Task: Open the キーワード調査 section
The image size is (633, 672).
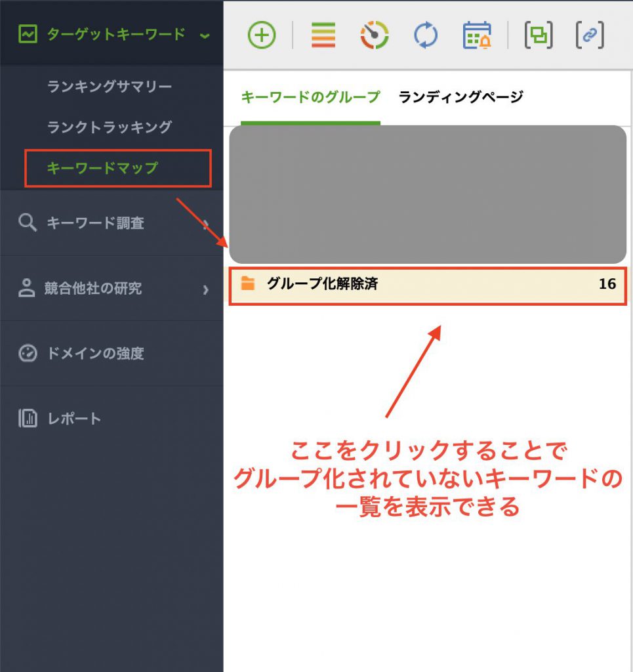Action: point(112,223)
